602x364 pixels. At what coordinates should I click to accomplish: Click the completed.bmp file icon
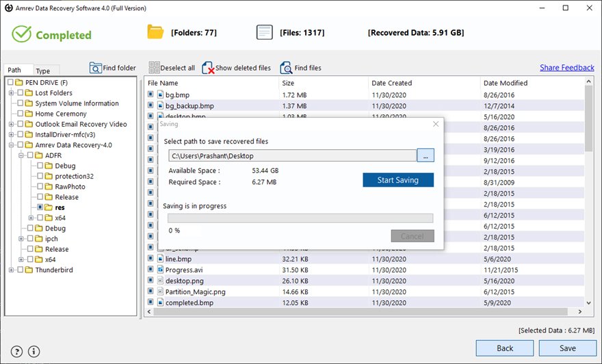pyautogui.click(x=161, y=302)
